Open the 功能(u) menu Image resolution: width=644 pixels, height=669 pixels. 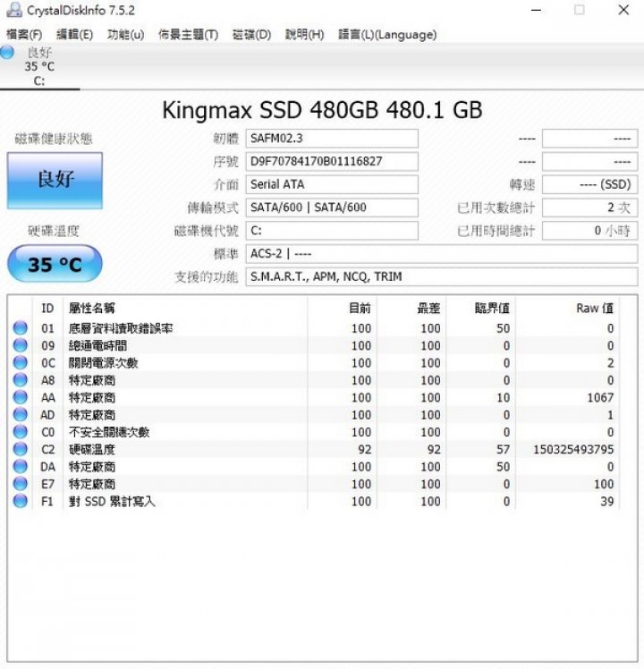[x=126, y=35]
